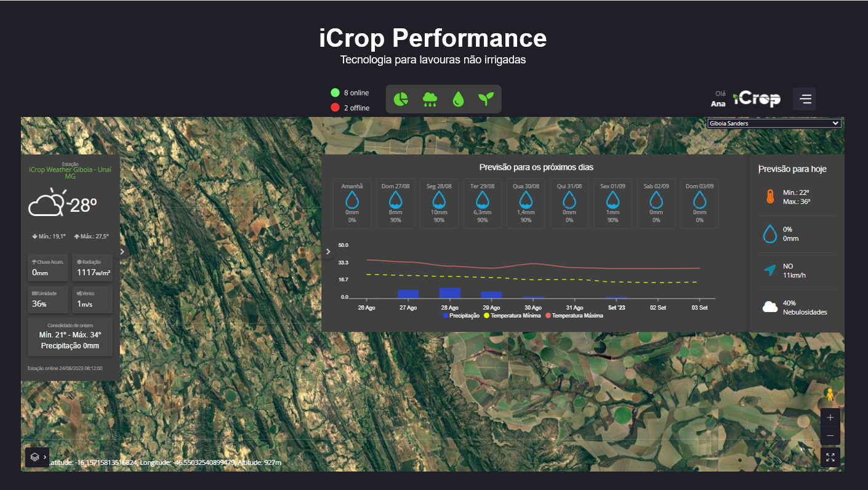Toggle Temperatura Mínima legend entry
868x490 pixels.
[512, 316]
